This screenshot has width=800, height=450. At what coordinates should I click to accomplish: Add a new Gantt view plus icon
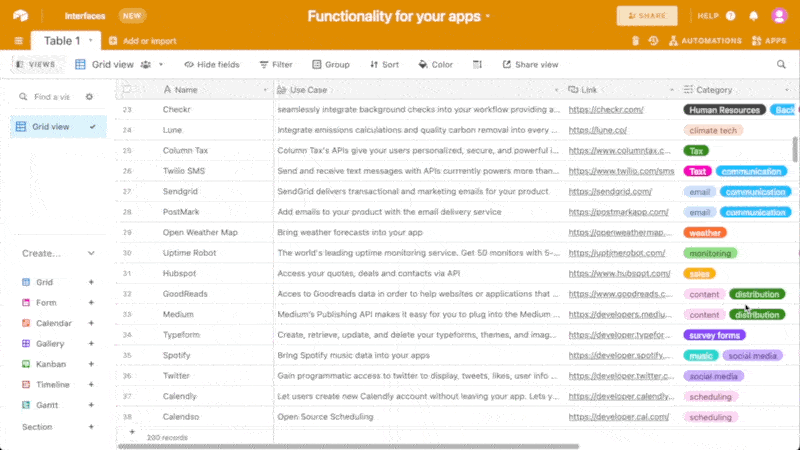tap(91, 405)
